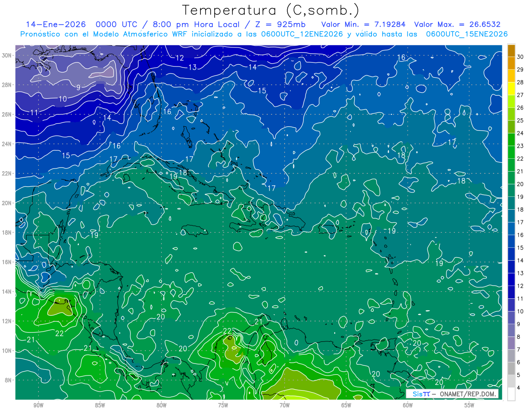The width and height of the screenshot is (532, 411).
Task: Click the yellow legend swatch between 27 and 28
Action: tap(511, 89)
